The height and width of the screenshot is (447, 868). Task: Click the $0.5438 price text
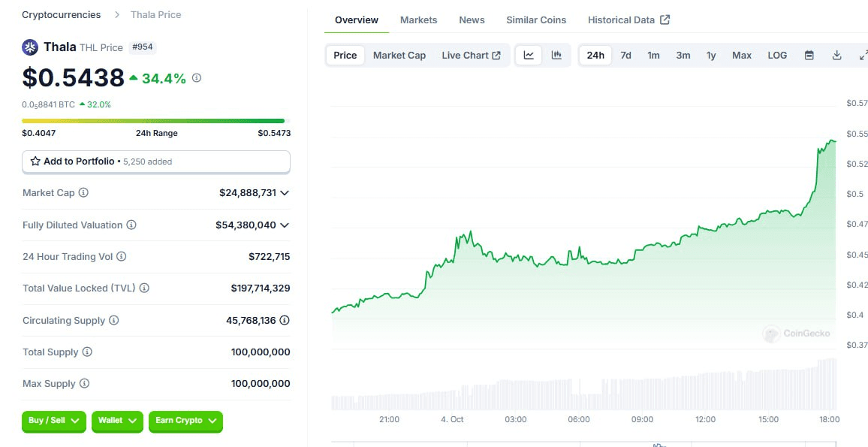[73, 77]
